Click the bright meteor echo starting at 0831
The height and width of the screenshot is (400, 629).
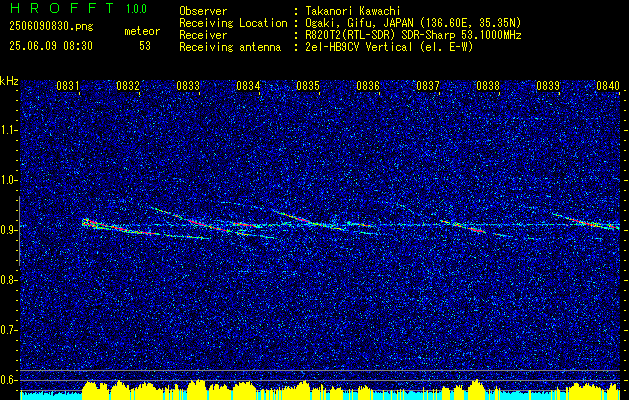click(x=120, y=227)
